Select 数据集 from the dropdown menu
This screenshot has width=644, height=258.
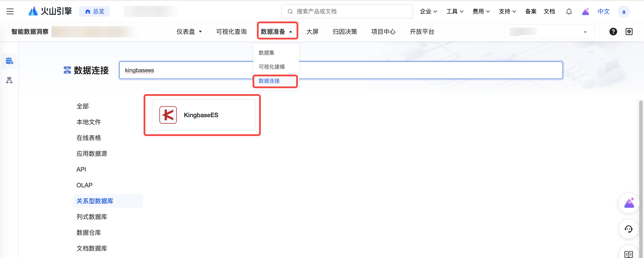(266, 53)
